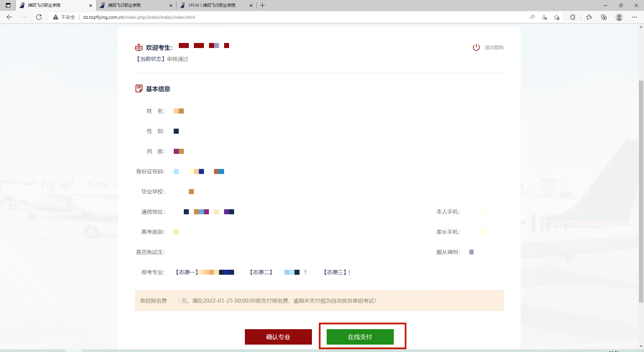Log out via the 退出登陆 power icon

(476, 47)
